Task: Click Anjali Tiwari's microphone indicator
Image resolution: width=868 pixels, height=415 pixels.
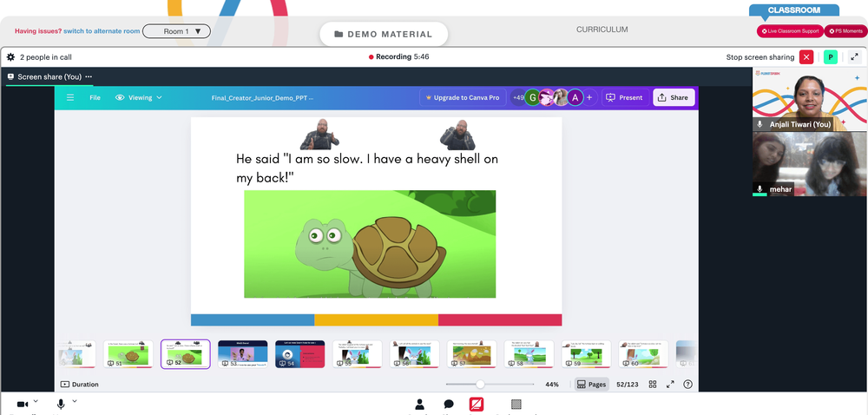Action: 760,124
